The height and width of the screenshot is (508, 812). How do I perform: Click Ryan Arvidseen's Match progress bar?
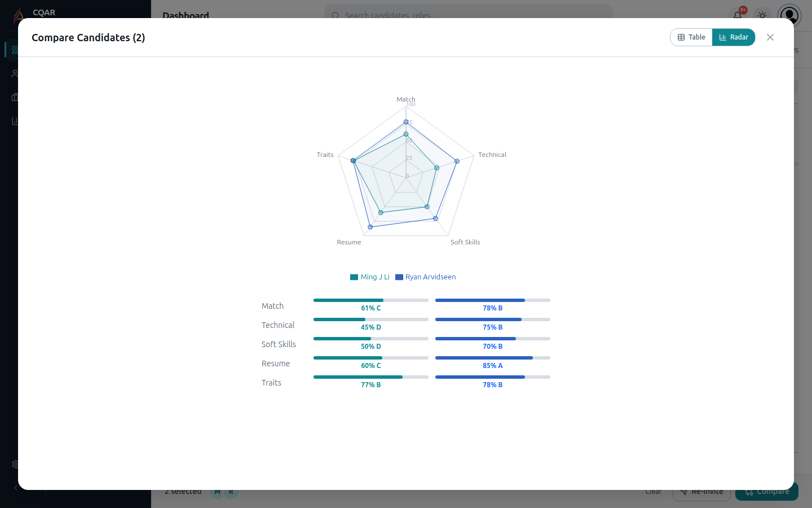tap(493, 300)
